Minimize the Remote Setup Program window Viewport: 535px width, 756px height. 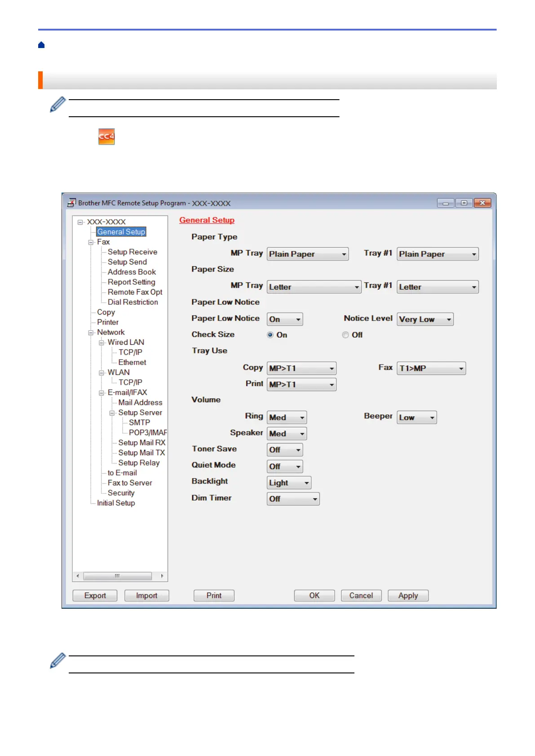click(x=446, y=203)
